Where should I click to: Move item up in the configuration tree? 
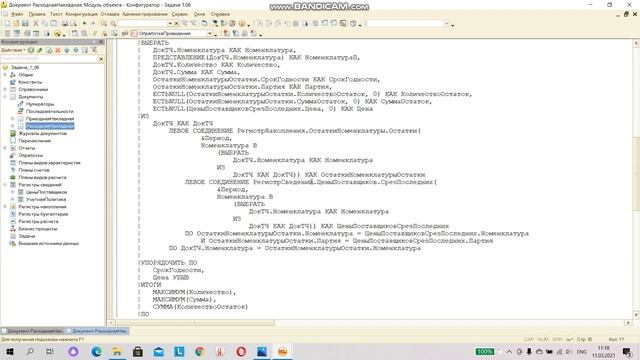(x=67, y=50)
